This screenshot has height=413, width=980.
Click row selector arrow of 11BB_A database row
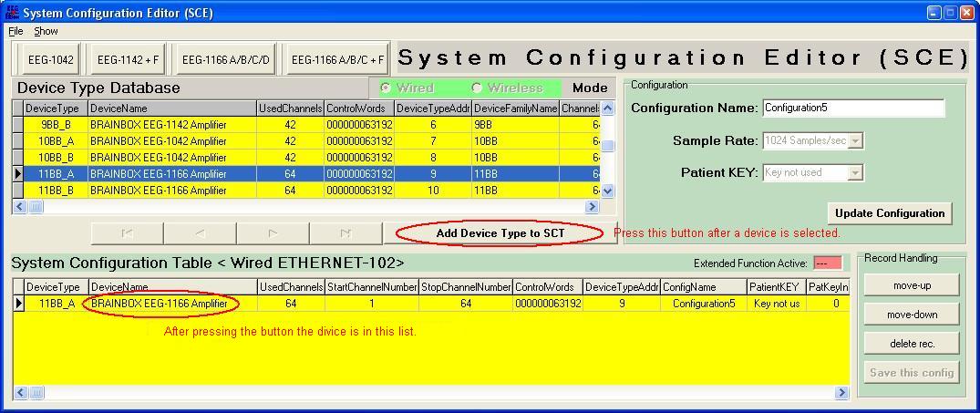click(18, 174)
